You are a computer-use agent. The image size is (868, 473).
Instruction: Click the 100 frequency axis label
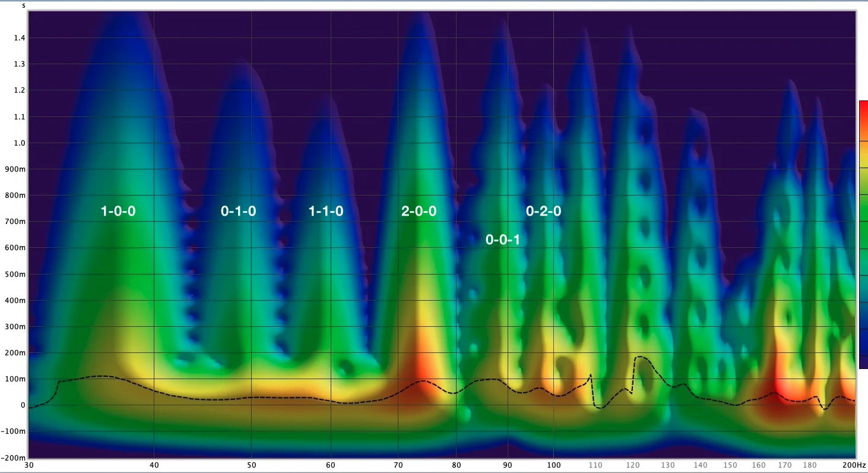[553, 465]
